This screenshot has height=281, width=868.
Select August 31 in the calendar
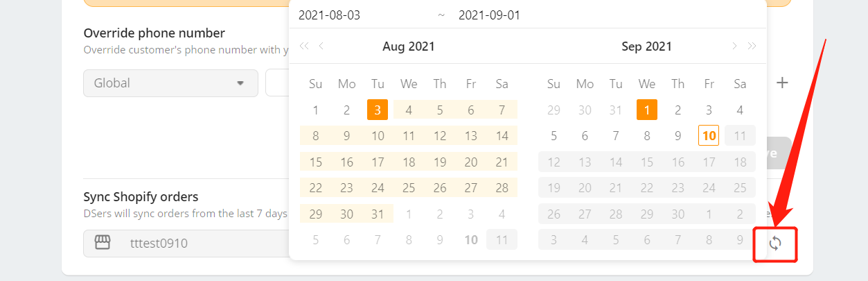pyautogui.click(x=378, y=214)
